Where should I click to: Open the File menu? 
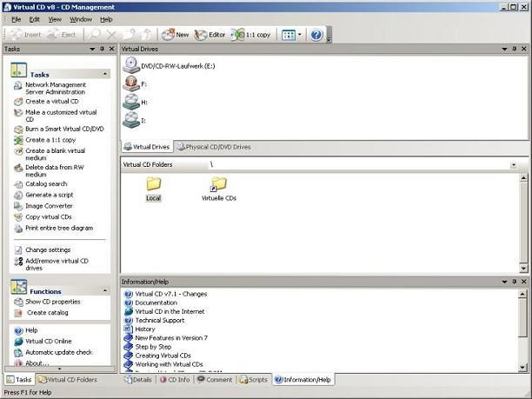(16, 19)
